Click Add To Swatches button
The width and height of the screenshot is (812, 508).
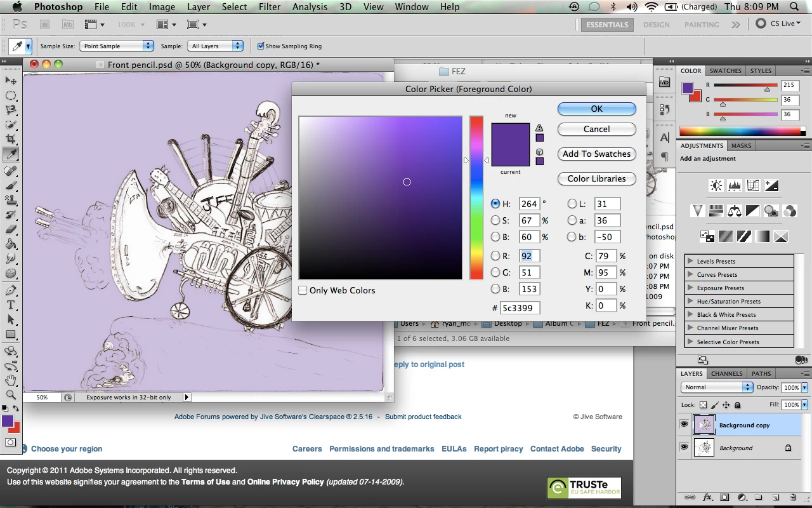(x=597, y=154)
